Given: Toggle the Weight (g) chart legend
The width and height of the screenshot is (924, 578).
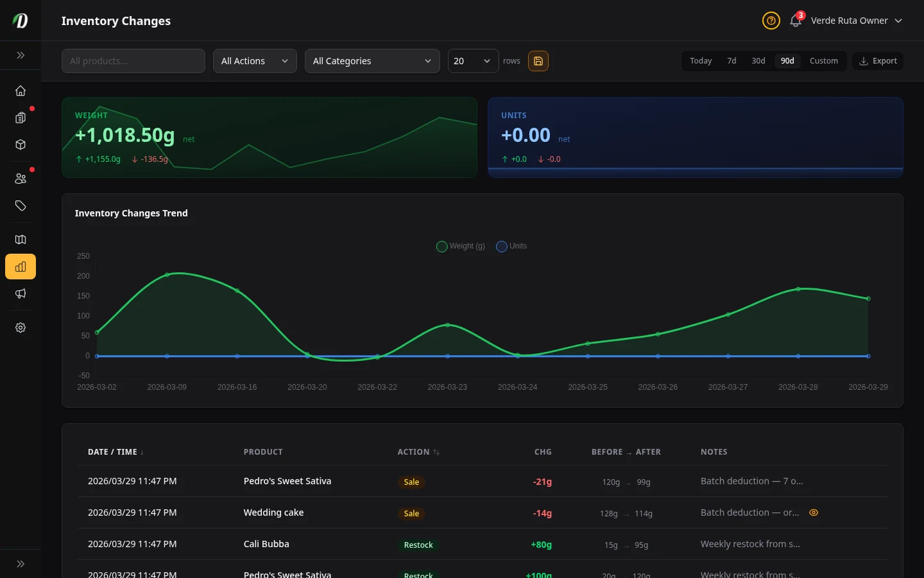Looking at the screenshot, I should (461, 246).
